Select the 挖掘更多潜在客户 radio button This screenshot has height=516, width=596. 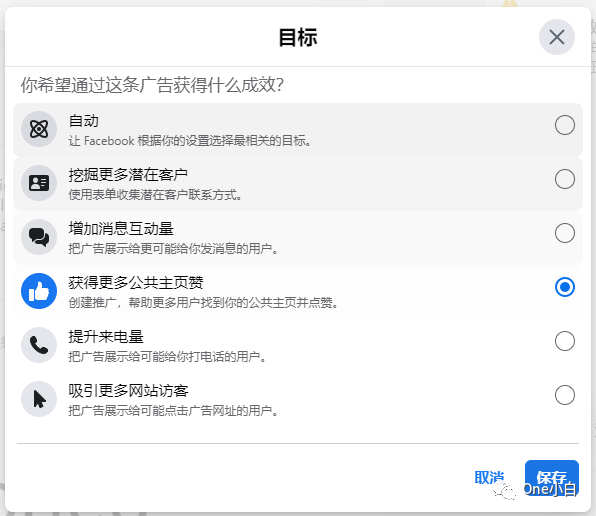[564, 179]
